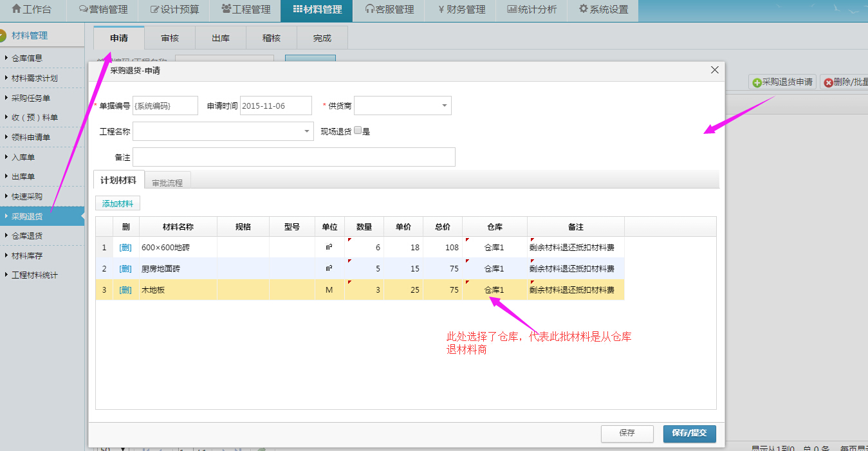Viewport: 868px width, 451px height.
Task: Click the 保存/提交 button
Action: tap(689, 433)
